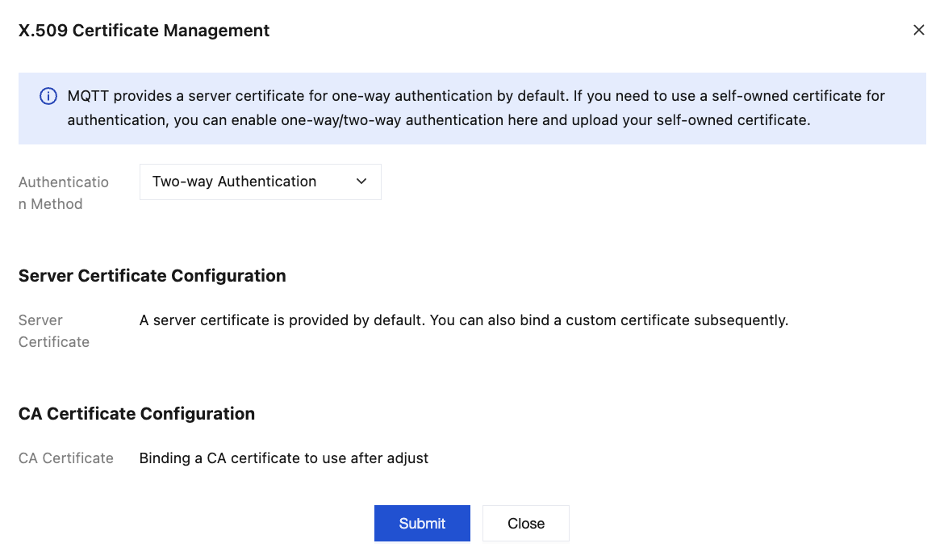Click the 'Binding a CA certificate' text
The image size is (944, 560).
click(283, 458)
